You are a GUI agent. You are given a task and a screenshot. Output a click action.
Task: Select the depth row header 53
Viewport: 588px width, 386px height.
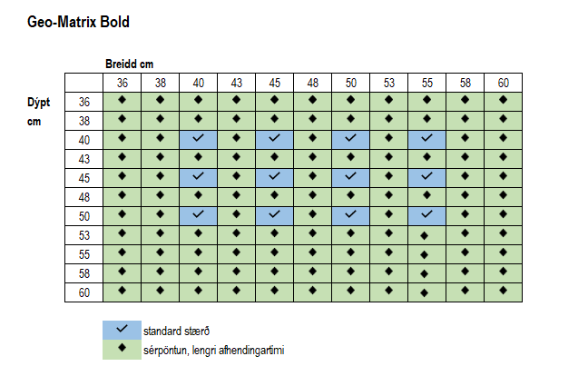[84, 234]
